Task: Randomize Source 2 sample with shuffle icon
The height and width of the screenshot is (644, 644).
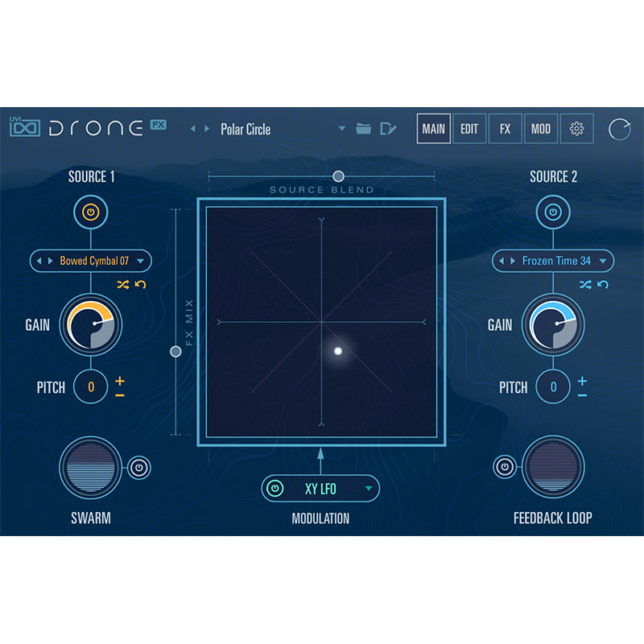Action: pyautogui.click(x=585, y=284)
